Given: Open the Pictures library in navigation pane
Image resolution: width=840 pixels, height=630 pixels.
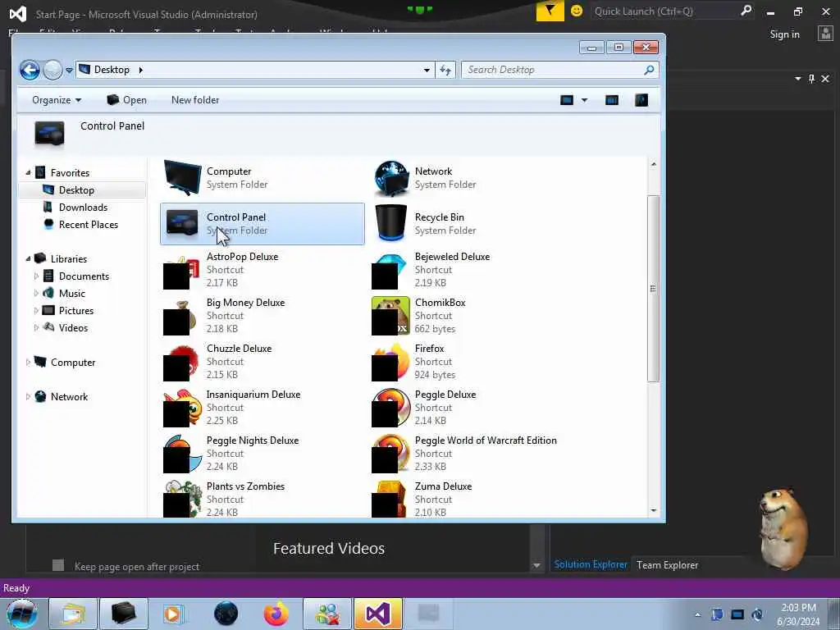Looking at the screenshot, I should point(76,311).
